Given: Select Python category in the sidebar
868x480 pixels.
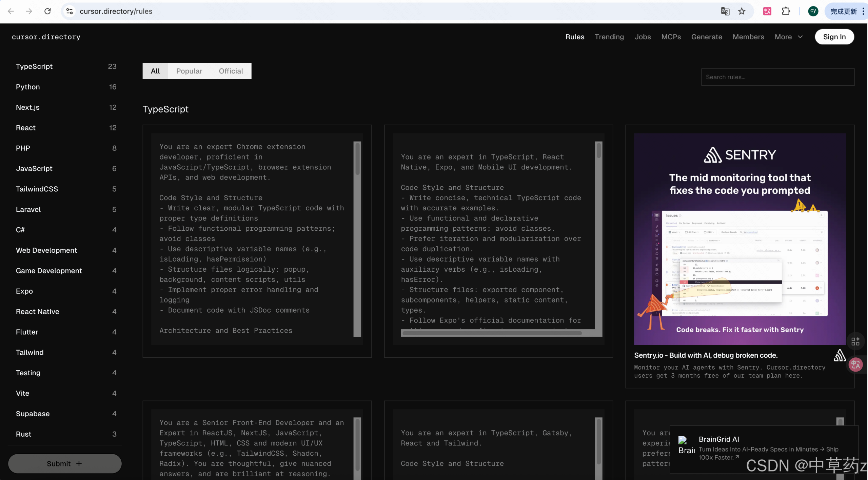Looking at the screenshot, I should 28,87.
